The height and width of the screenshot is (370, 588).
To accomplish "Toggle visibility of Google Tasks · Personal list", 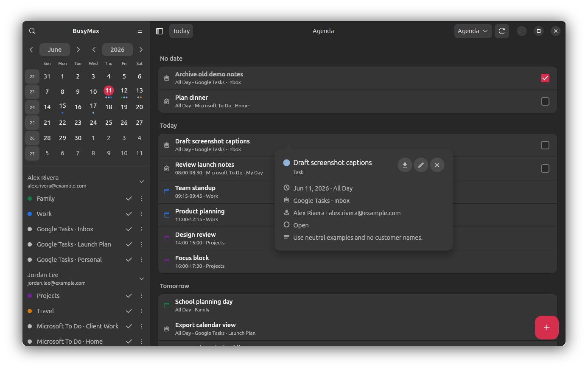I will pyautogui.click(x=129, y=260).
